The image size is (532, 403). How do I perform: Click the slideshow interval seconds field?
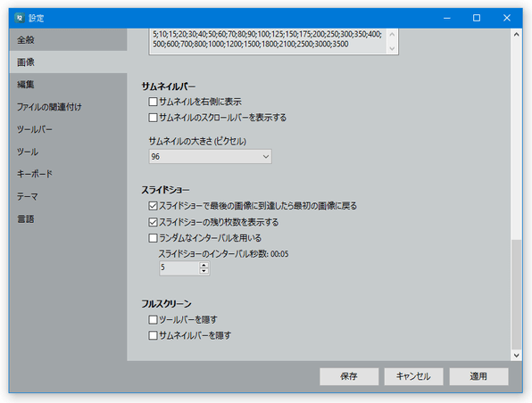click(x=179, y=267)
